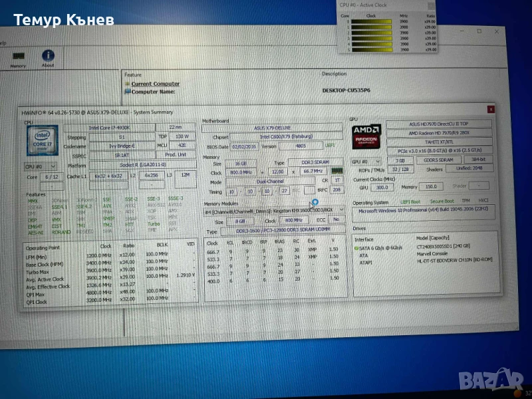This screenshot has width=532, height=399.
Task: Select the Current Computer tree entry
Action: click(155, 84)
